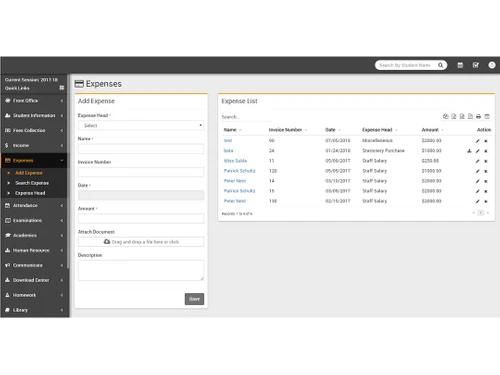This screenshot has width=500, height=375.
Task: Sort the list by Date column
Action: 333,130
